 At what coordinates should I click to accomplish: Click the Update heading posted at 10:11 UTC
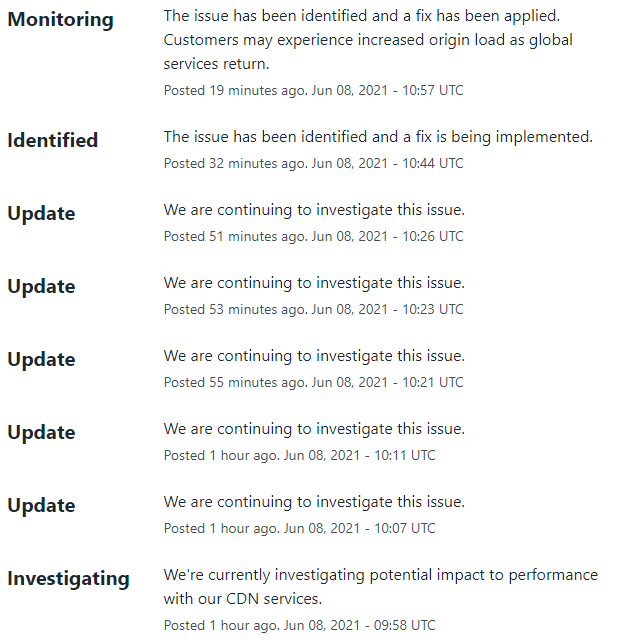(41, 433)
